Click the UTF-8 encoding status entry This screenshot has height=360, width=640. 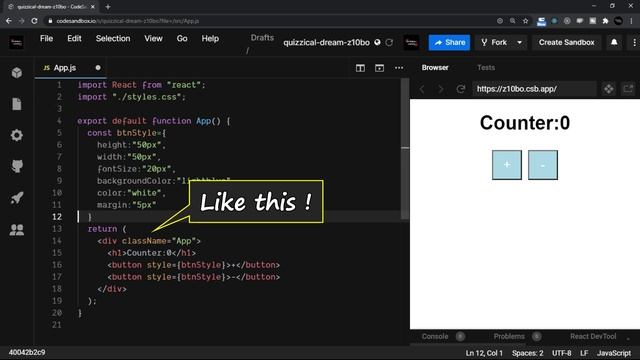tap(562, 353)
